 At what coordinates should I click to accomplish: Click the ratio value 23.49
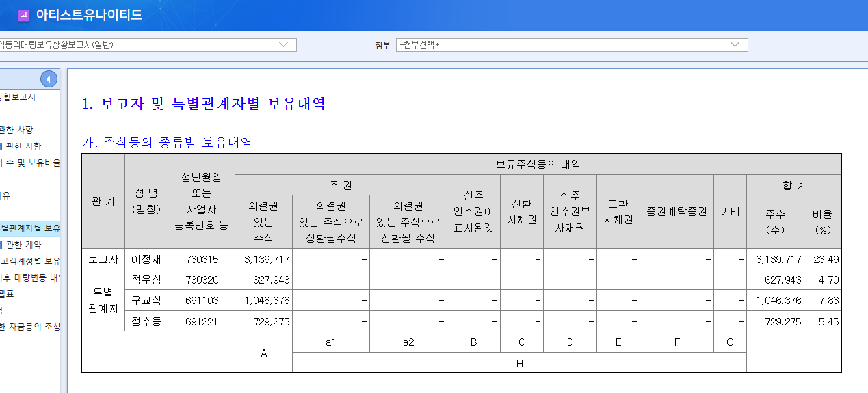tap(826, 259)
